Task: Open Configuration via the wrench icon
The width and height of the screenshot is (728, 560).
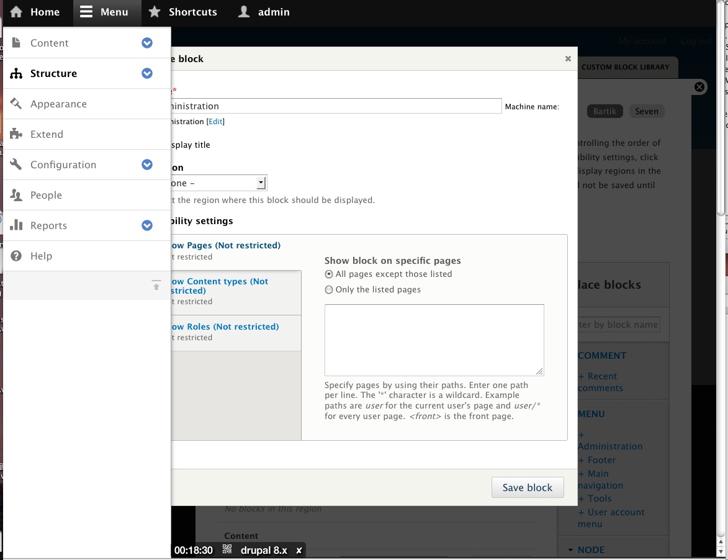Action: click(16, 165)
